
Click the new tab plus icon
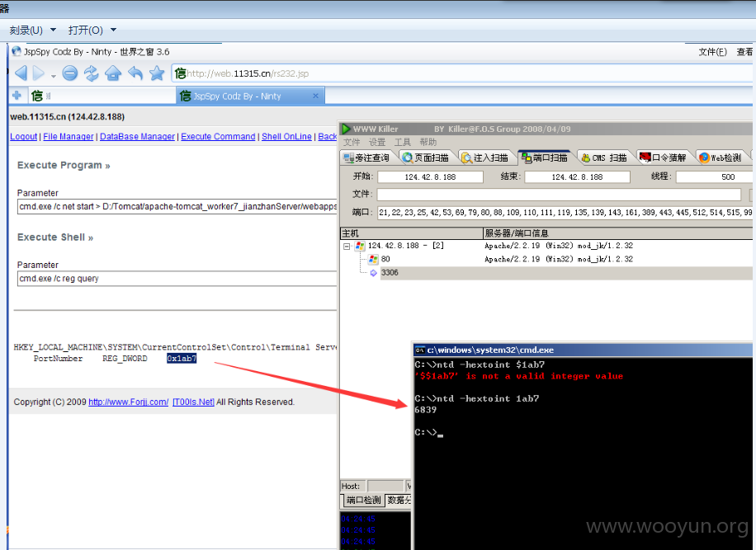click(17, 96)
